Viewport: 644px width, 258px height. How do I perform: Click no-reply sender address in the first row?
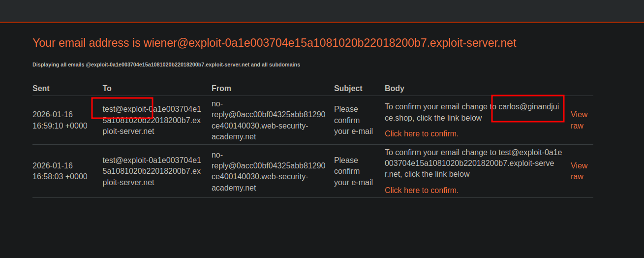point(268,120)
